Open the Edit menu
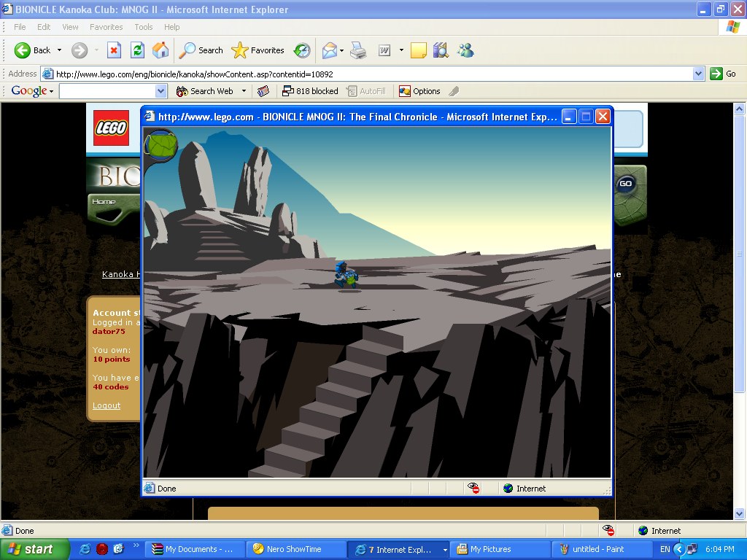 click(44, 27)
